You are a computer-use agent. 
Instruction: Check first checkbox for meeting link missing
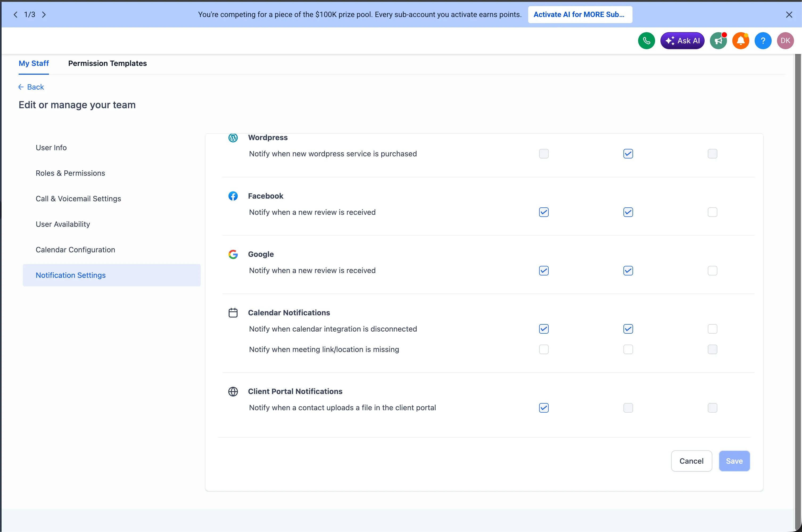tap(544, 349)
